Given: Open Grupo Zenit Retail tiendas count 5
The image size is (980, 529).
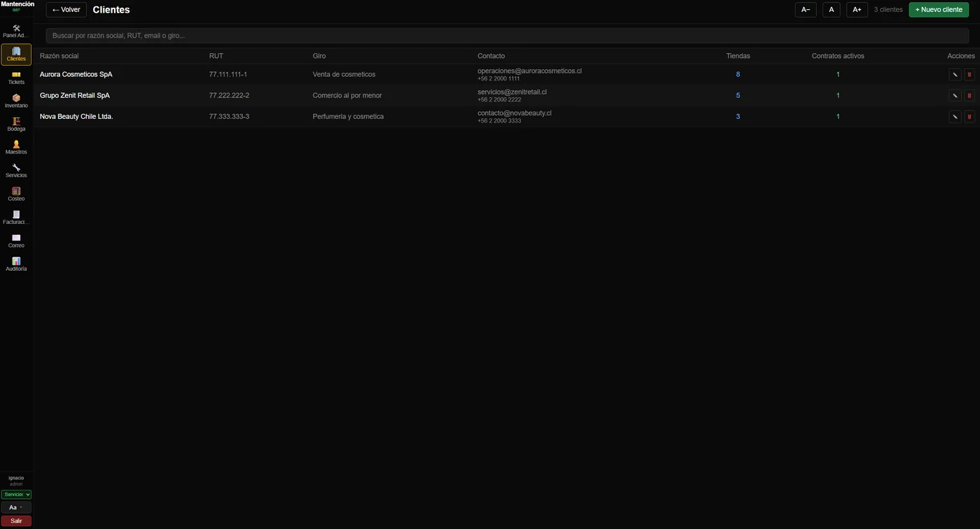Looking at the screenshot, I should [738, 95].
